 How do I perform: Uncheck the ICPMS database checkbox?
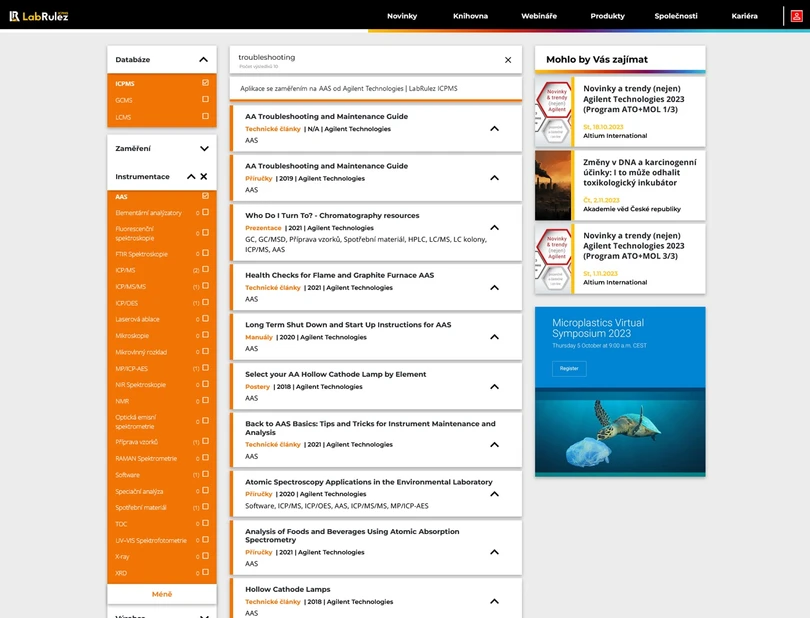[x=206, y=84]
